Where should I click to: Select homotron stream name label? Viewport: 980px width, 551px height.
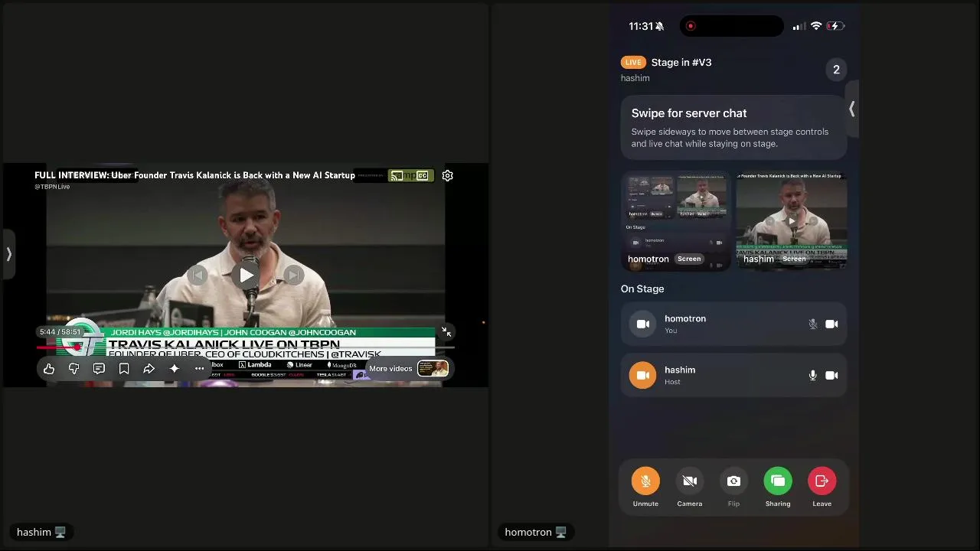535,532
